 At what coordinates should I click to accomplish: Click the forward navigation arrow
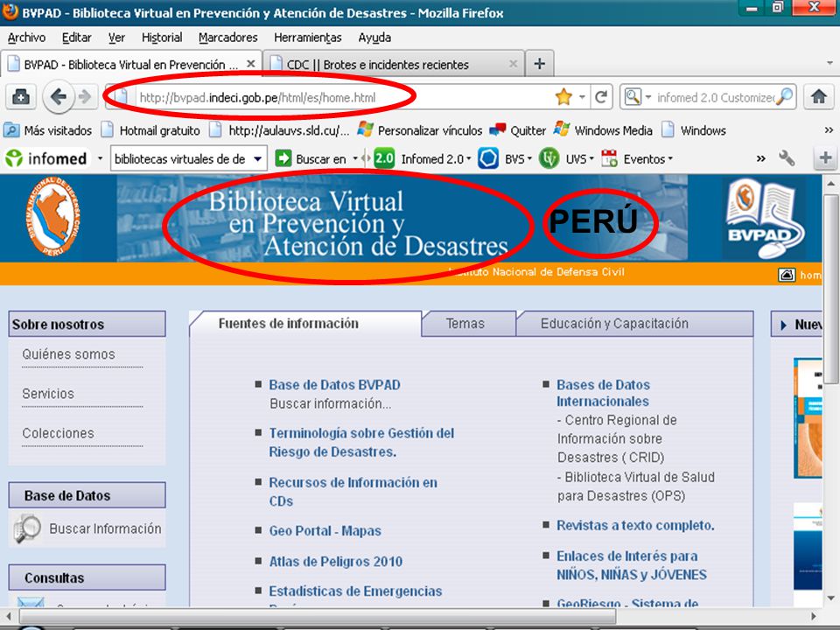(85, 97)
